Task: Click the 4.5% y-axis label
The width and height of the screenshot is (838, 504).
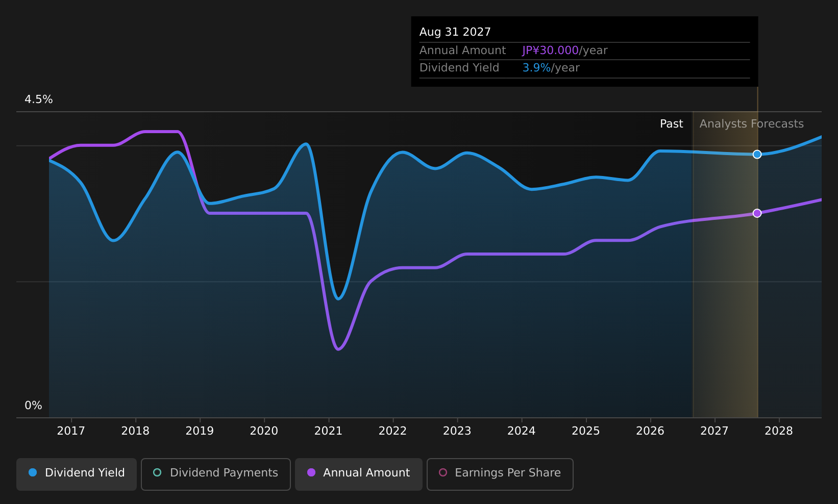Action: 39,99
